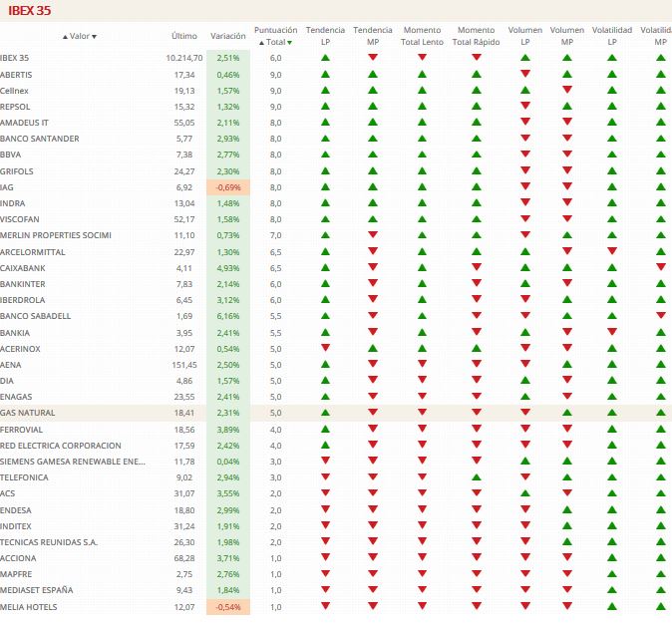The height and width of the screenshot is (627, 672).
Task: Click IBEX 35 Tendencia MP red down arrow
Action: (x=373, y=57)
